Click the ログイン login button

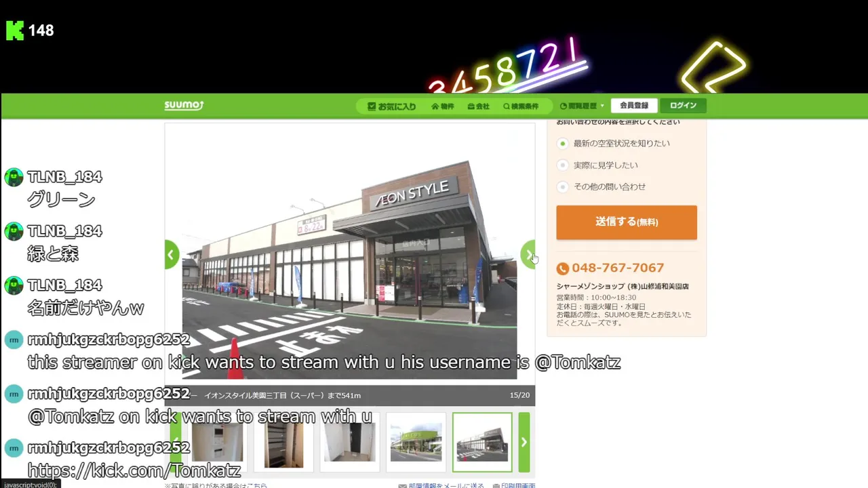point(683,106)
